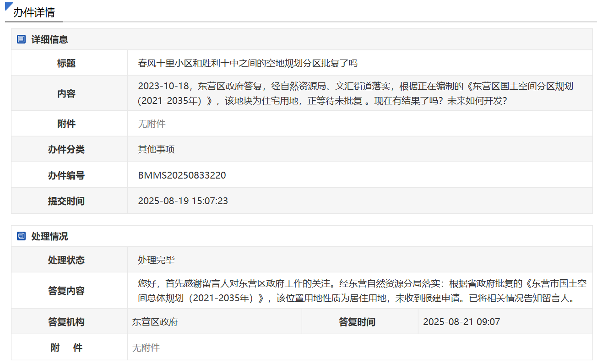This screenshot has width=597, height=364.
Task: Click the icon beside 详细信息 heading
Action: [x=21, y=39]
